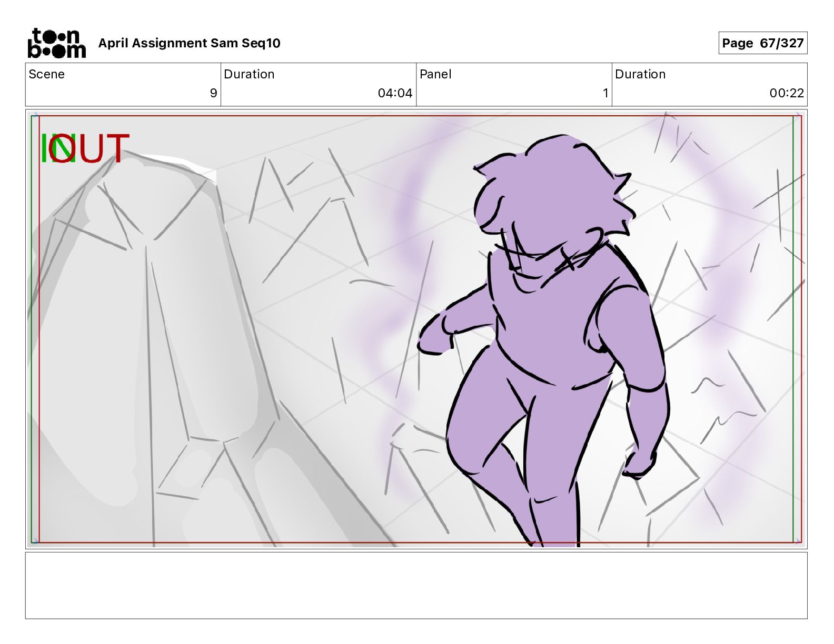Click the 'Page 67/327' page indicator
The image size is (834, 644).
pyautogui.click(x=762, y=43)
